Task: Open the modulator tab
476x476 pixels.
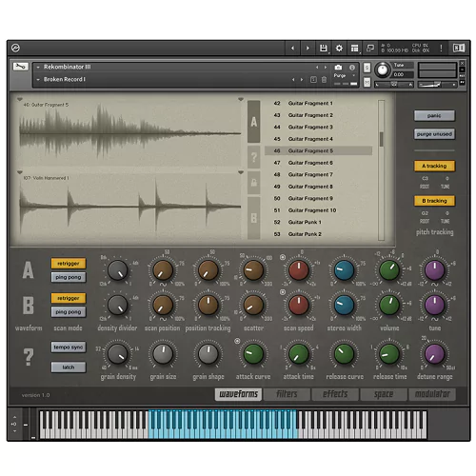Action: [432, 394]
